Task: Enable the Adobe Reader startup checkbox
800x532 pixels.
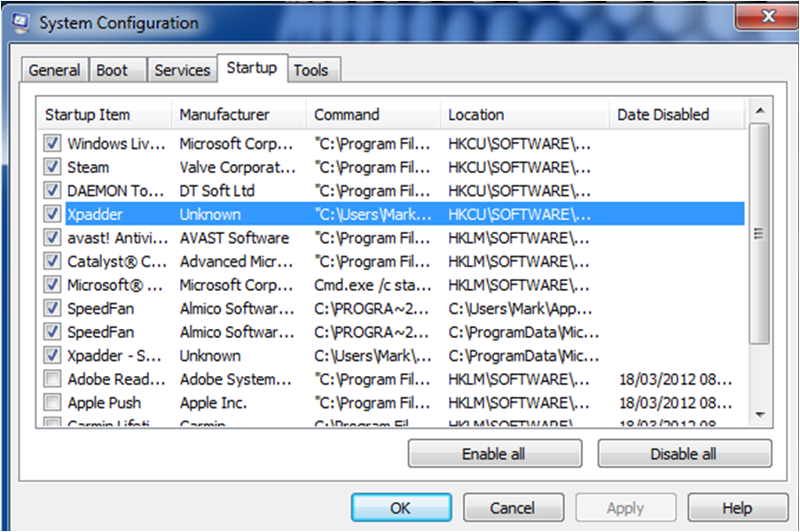Action: pyautogui.click(x=52, y=379)
